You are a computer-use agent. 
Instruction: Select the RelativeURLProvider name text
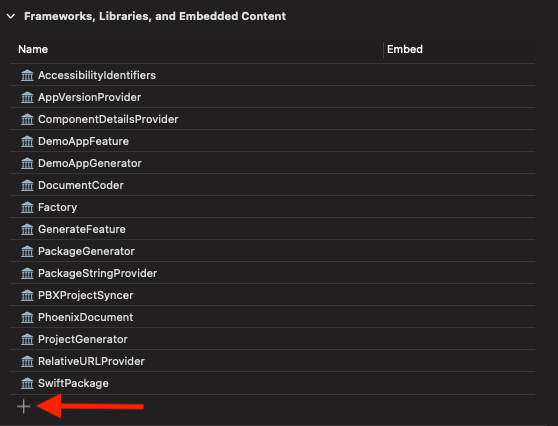91,362
